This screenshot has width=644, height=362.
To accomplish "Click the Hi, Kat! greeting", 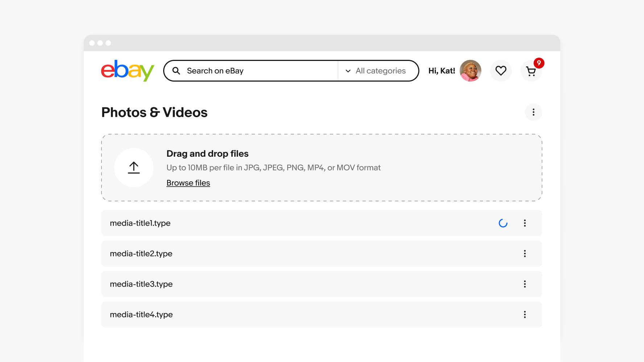I will [x=442, y=71].
